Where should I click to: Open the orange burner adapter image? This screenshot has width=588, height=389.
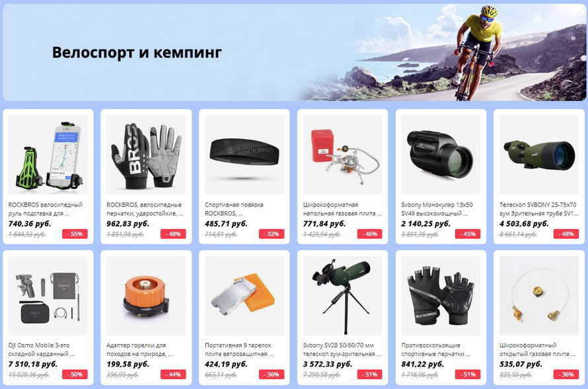coord(146,295)
